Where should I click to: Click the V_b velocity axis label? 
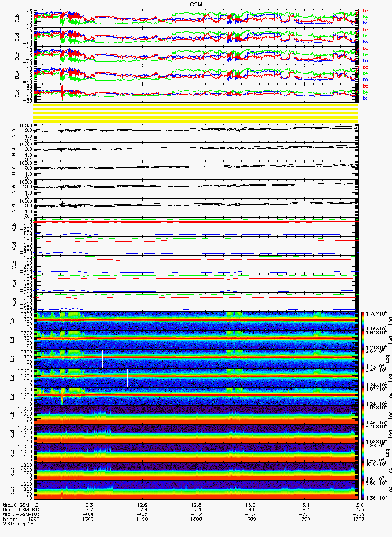pos(14,226)
